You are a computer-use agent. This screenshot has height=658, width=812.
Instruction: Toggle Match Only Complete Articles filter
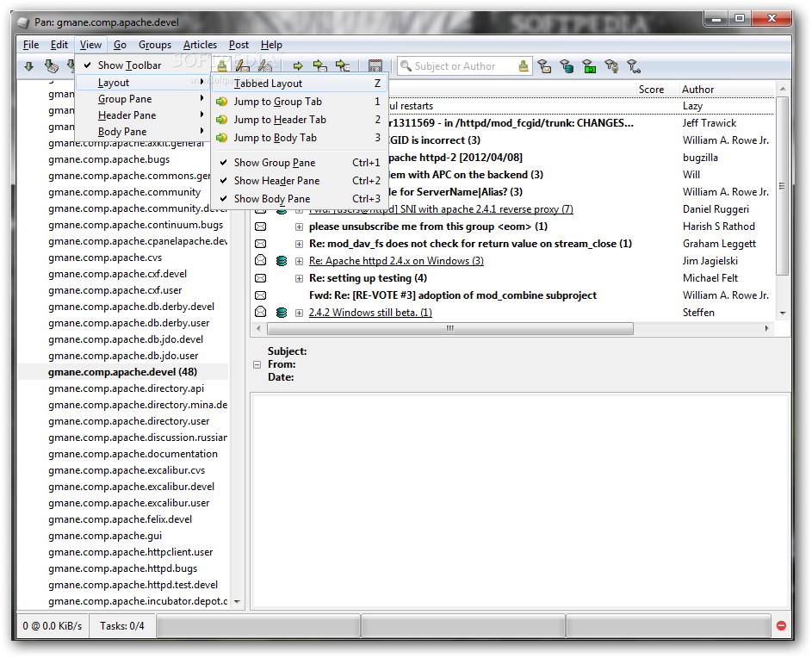(x=589, y=66)
